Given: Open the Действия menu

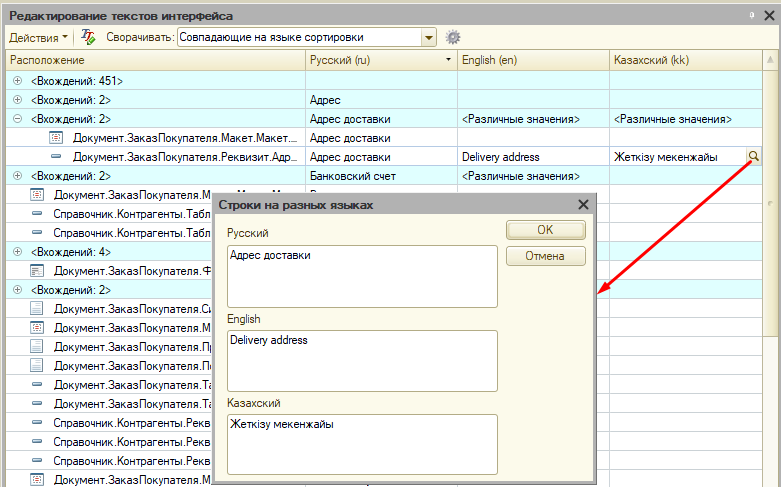Looking at the screenshot, I should [38, 37].
